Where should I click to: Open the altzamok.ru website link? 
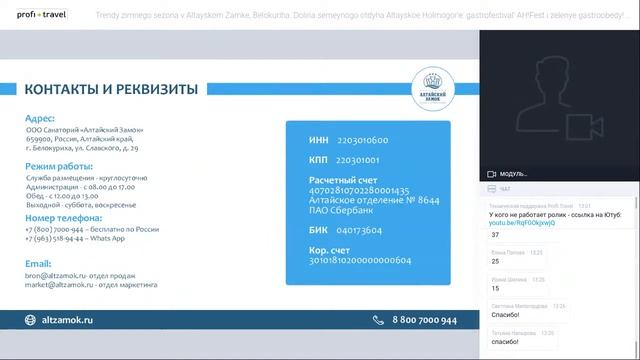[x=67, y=320]
